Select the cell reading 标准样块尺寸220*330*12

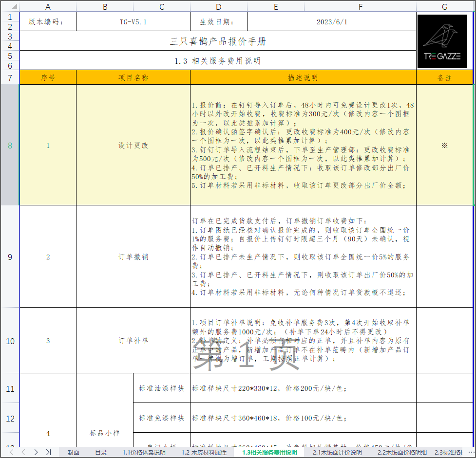[x=303, y=388]
